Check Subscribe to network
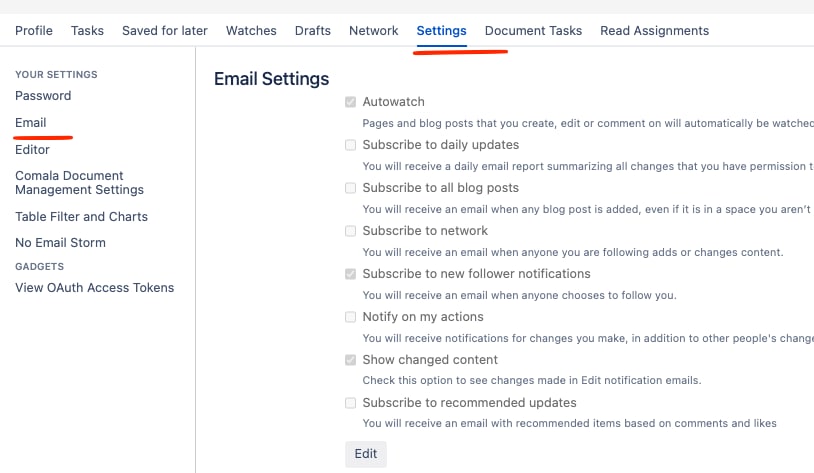Viewport: 814px width, 473px height. coord(350,231)
